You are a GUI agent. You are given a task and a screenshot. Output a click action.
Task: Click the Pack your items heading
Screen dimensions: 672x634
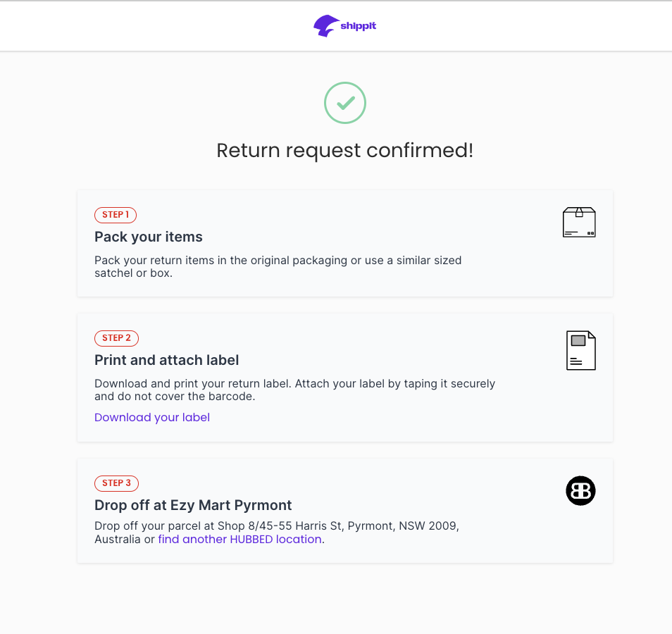point(149,237)
